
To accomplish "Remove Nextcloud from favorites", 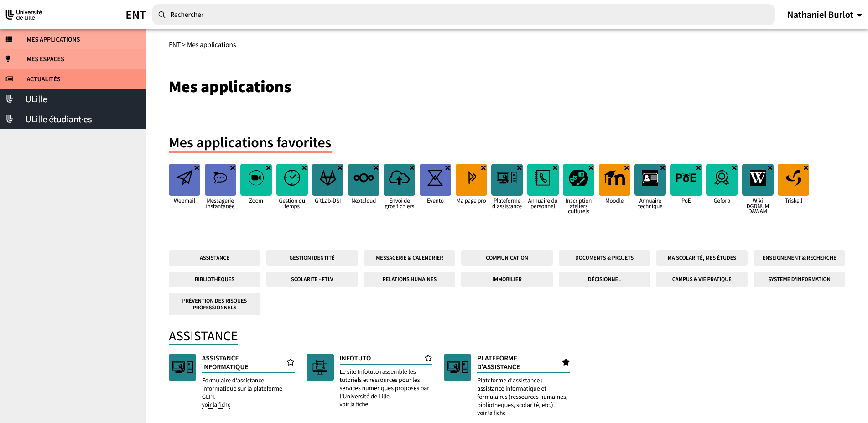I will tap(376, 168).
